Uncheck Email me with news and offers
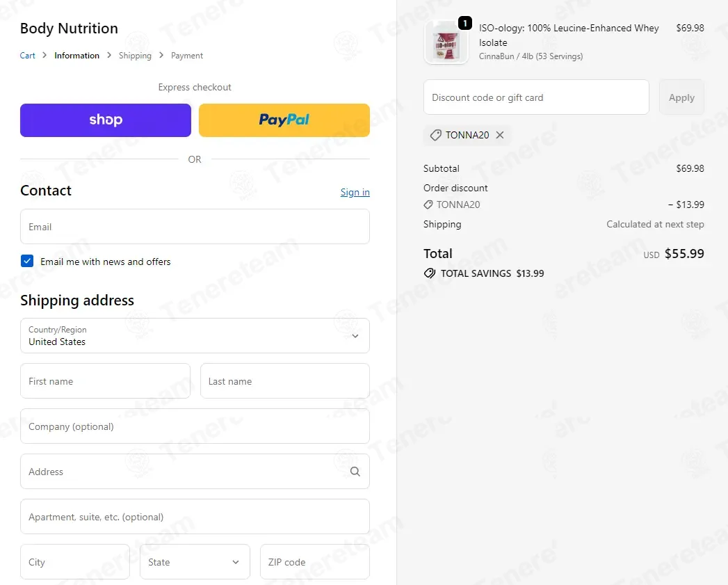 (27, 261)
